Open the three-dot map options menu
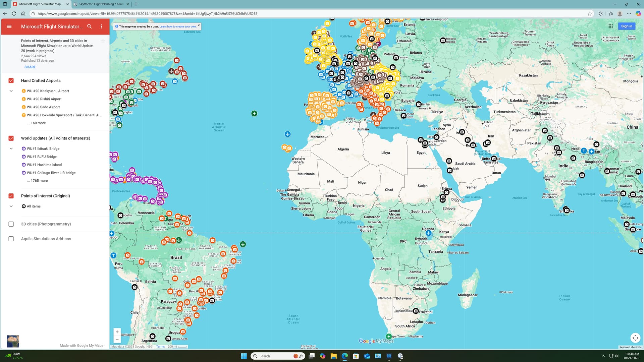This screenshot has height=362, width=644. (x=101, y=26)
